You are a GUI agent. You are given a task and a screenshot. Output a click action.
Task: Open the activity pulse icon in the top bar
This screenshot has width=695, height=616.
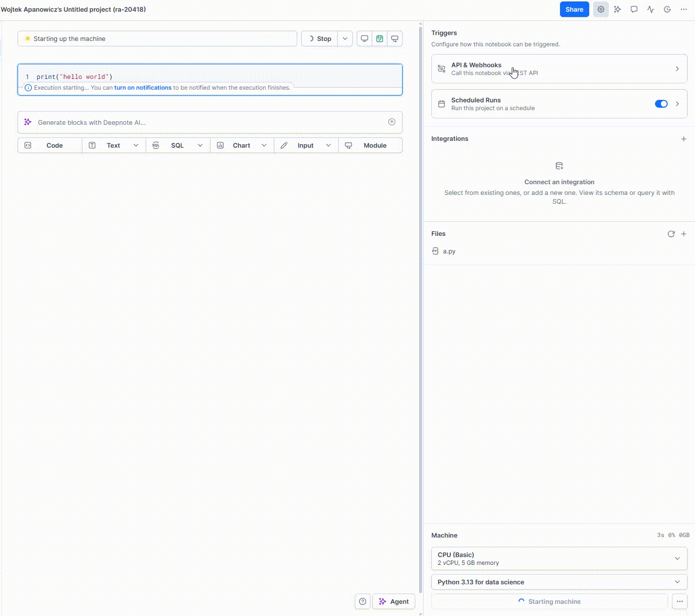[651, 9]
